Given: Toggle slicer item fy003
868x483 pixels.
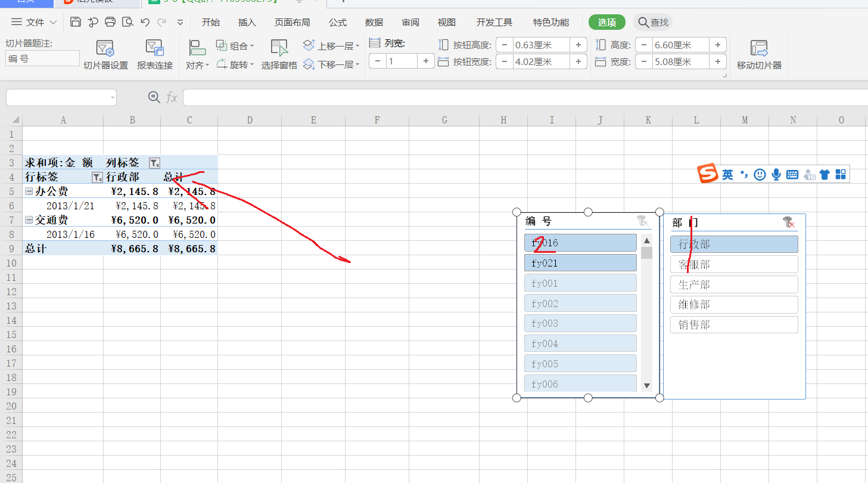Looking at the screenshot, I should (x=580, y=323).
